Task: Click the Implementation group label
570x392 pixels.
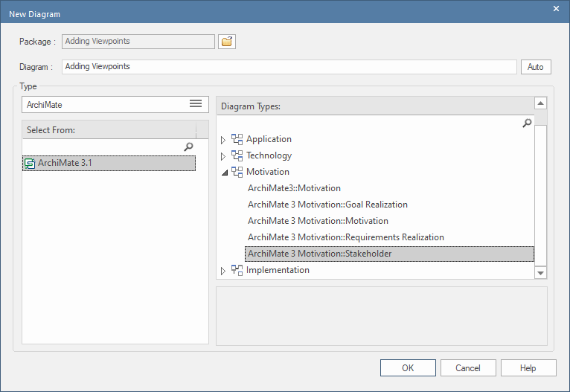Action: [x=278, y=270]
